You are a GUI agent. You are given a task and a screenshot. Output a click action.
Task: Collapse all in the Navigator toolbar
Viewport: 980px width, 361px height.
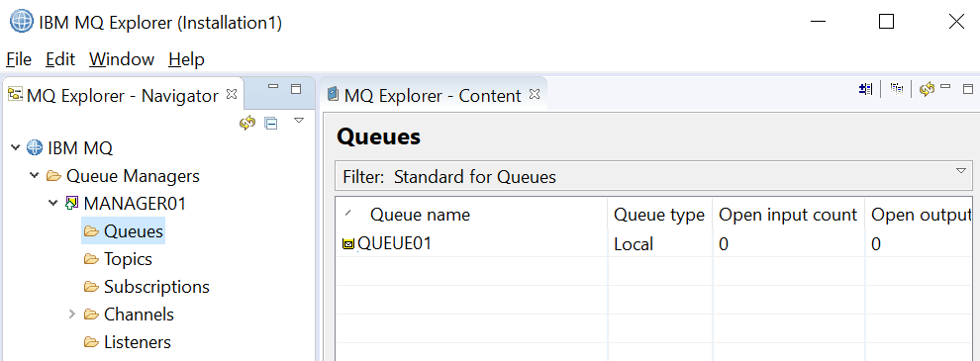(x=271, y=123)
